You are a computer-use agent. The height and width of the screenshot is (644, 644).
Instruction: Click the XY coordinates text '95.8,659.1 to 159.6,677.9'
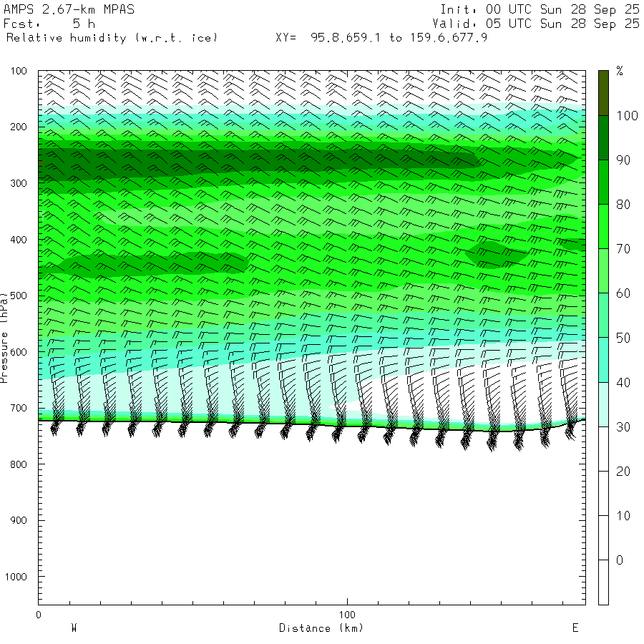tap(399, 38)
